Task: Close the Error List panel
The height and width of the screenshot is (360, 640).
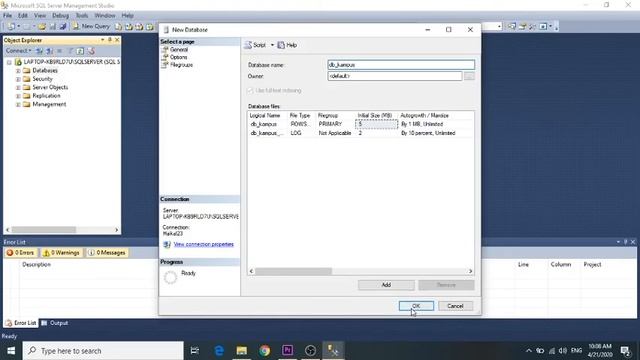Action: [633, 242]
